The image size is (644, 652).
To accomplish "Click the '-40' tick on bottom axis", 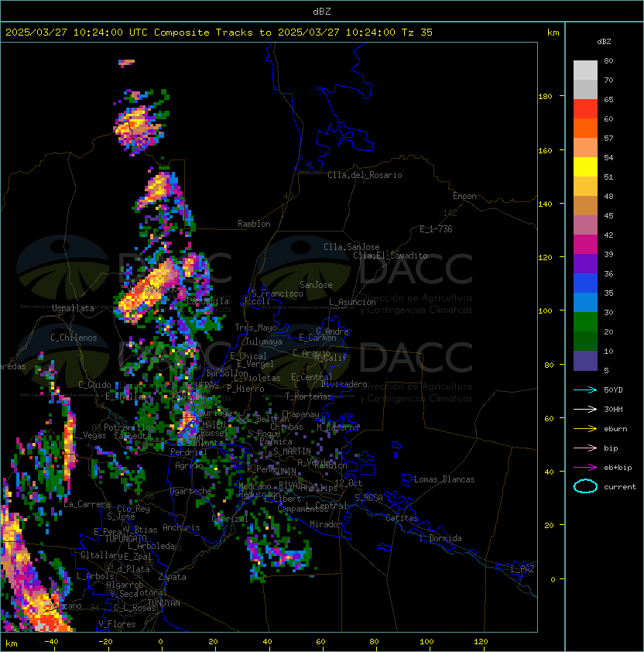I will 51,642.
